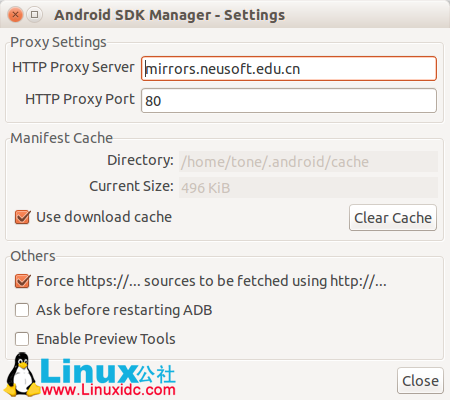Click the Clear Cache button
Viewport: 450px width, 400px height.
[393, 218]
